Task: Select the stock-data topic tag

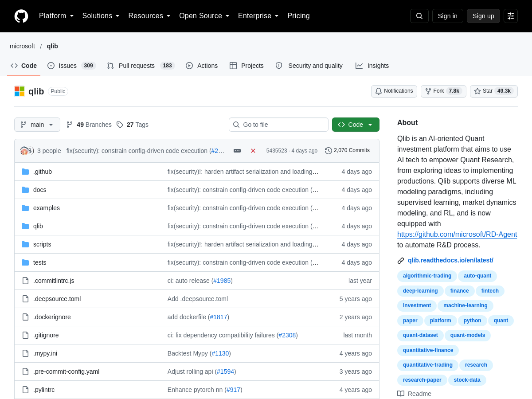Action: point(467,380)
